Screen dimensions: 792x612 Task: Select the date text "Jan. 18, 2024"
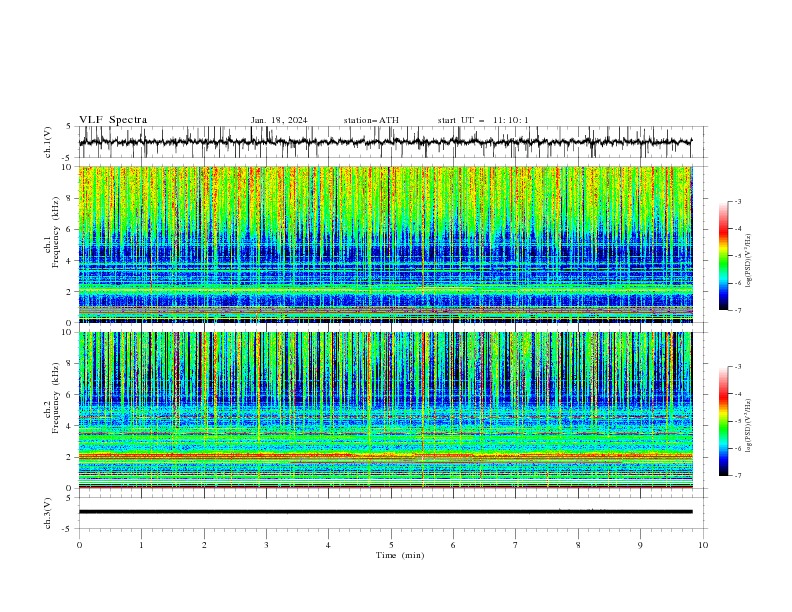279,120
